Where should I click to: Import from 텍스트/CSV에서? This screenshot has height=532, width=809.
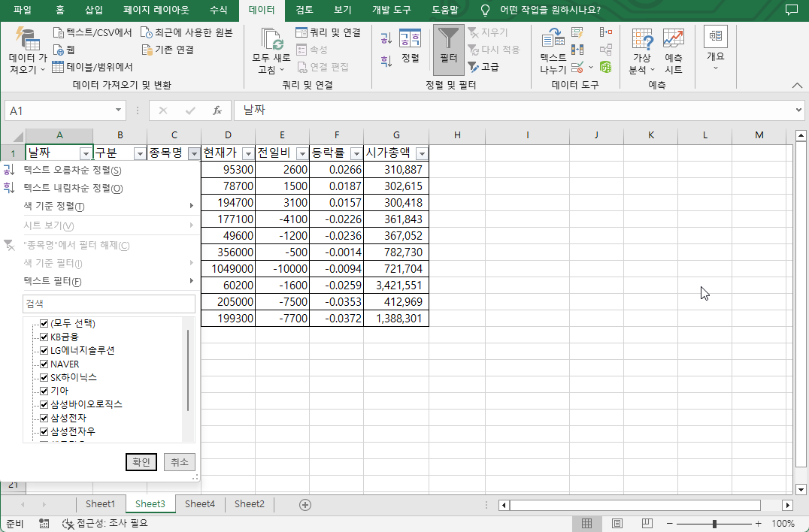92,32
